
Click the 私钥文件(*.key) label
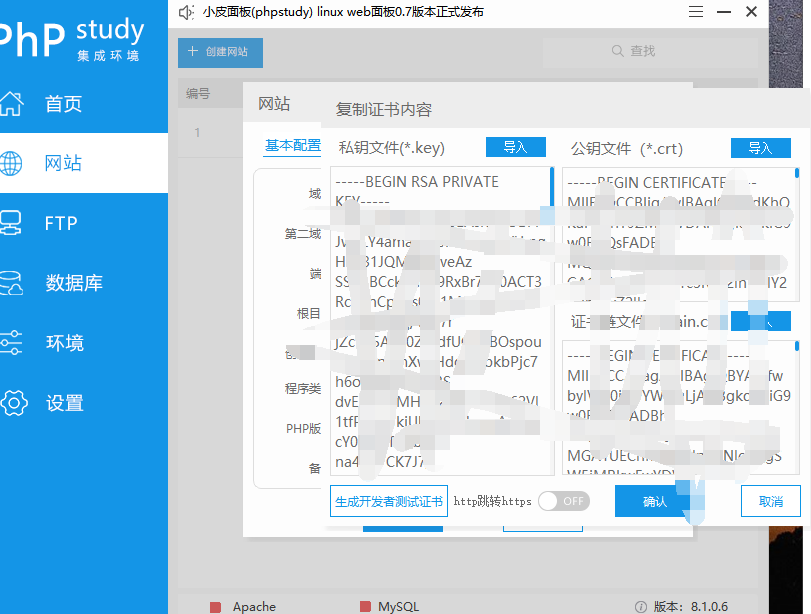[392, 148]
